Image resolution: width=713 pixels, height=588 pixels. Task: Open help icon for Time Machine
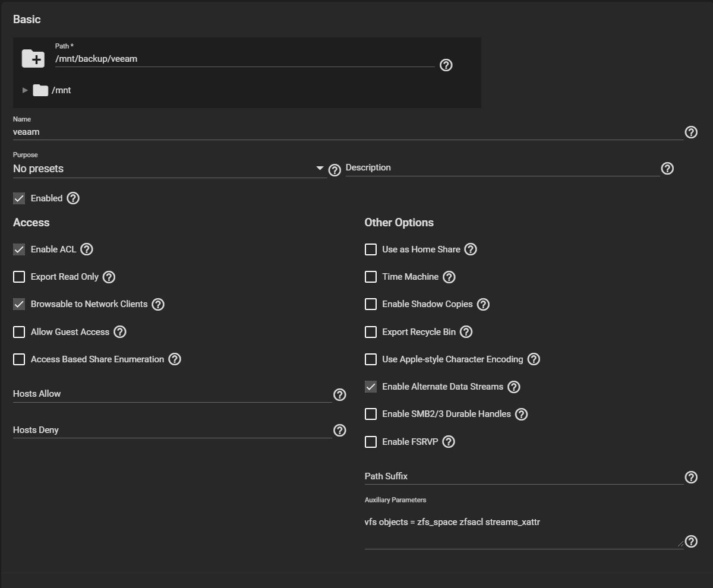pos(449,277)
